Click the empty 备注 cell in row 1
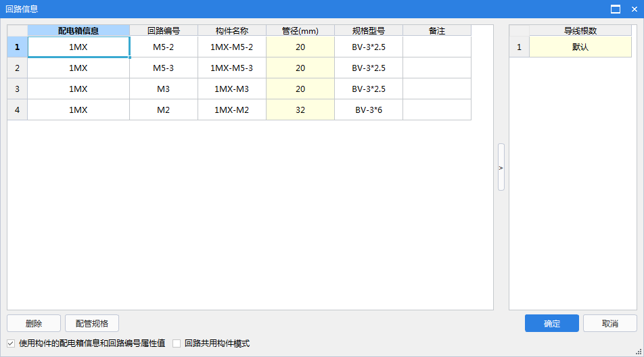Image resolution: width=644 pixels, height=357 pixels. [x=437, y=47]
